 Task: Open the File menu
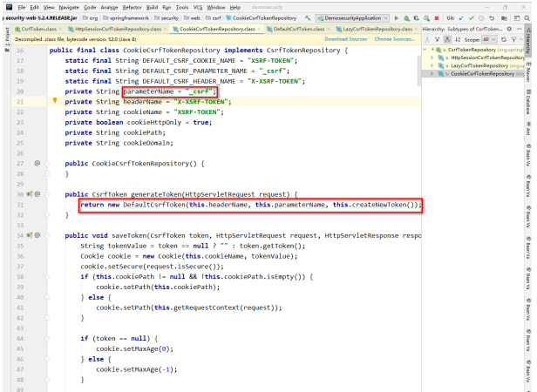tap(22, 7)
